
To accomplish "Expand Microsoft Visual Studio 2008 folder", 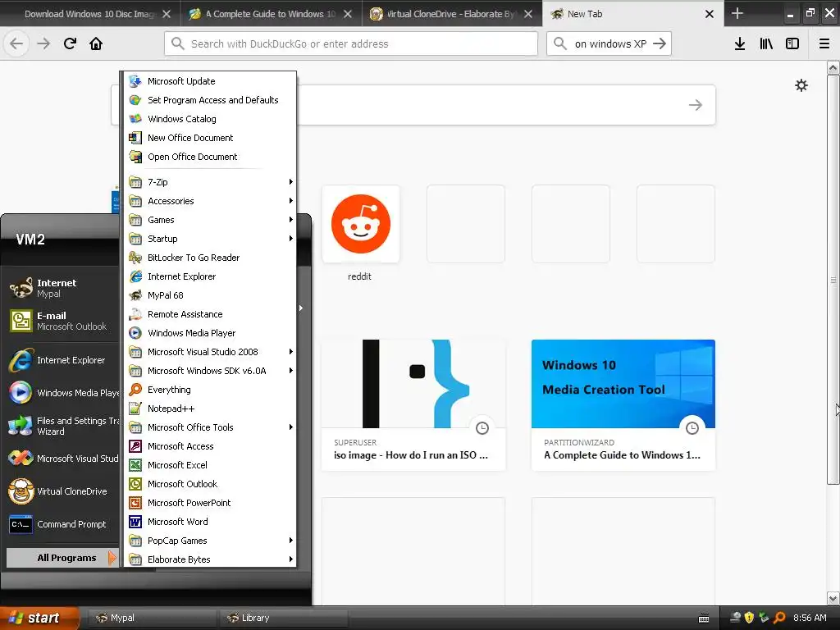I will click(x=210, y=351).
